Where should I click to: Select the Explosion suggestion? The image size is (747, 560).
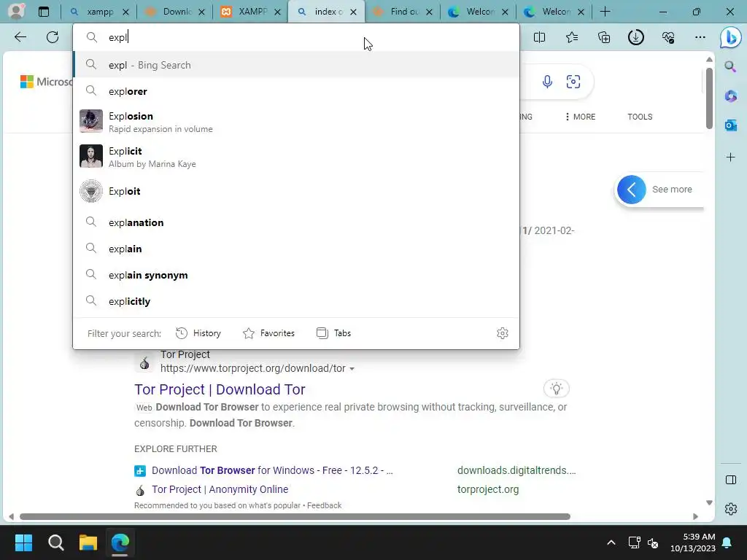296,122
